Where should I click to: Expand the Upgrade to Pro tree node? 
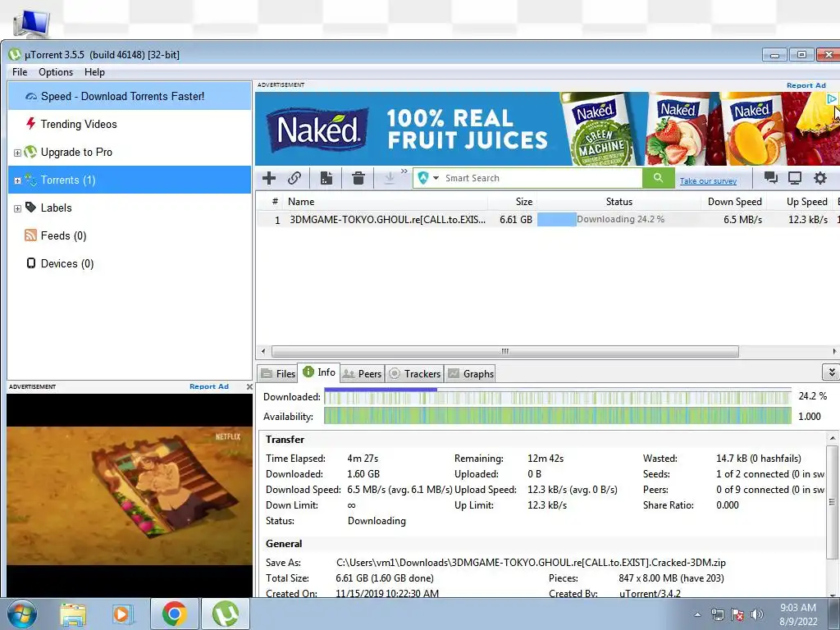pos(17,153)
